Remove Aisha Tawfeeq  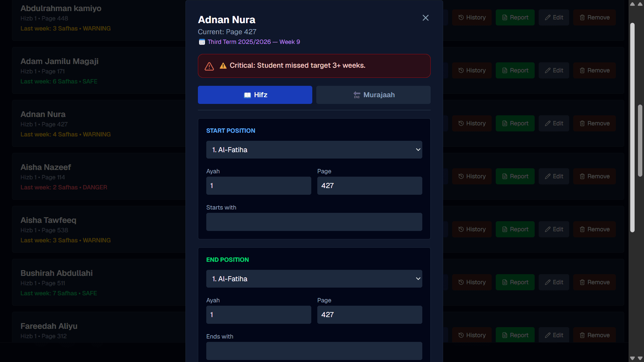594,229
